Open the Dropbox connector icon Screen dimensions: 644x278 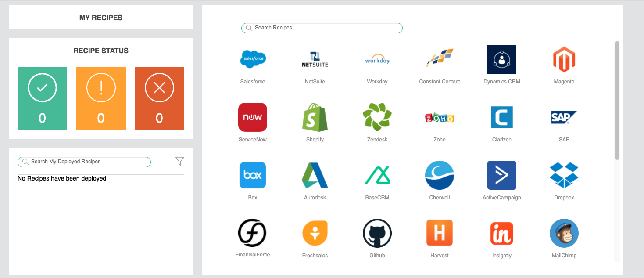coord(564,175)
